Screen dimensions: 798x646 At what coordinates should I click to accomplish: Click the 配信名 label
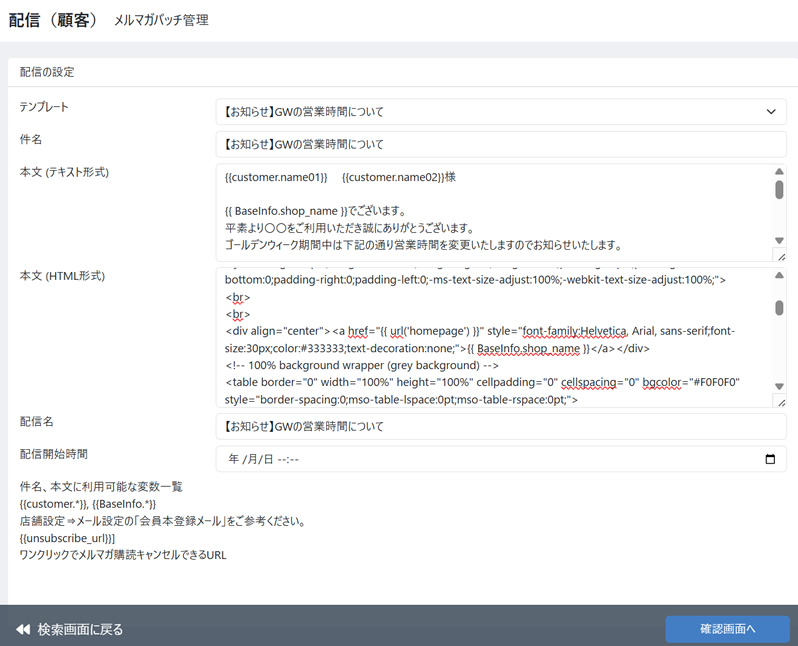[x=36, y=422]
